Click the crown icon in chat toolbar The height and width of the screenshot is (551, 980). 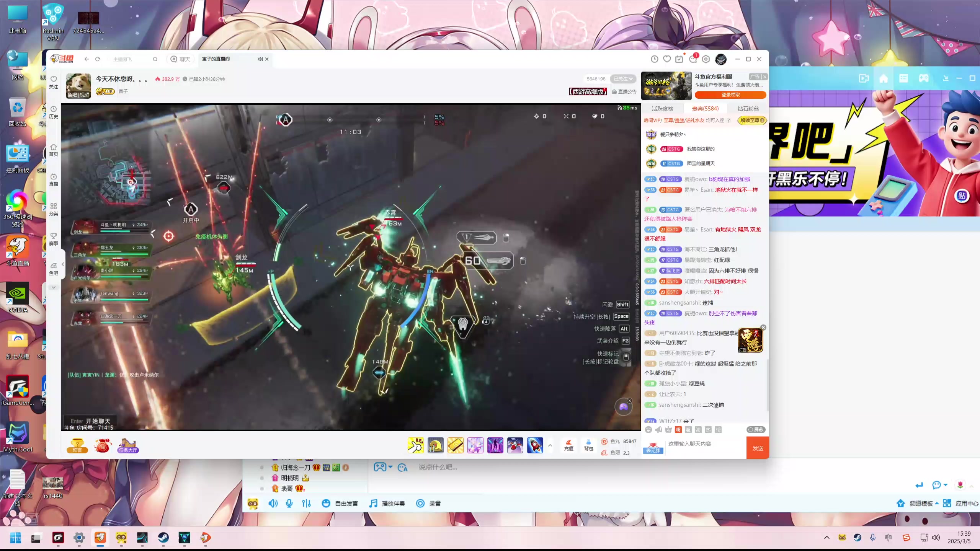(x=668, y=430)
